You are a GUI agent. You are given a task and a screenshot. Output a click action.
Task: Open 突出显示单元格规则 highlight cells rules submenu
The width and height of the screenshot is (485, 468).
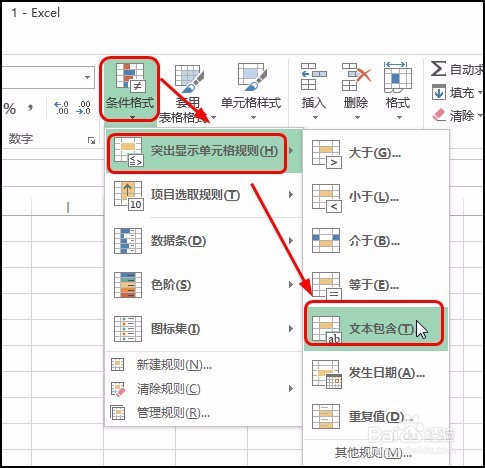click(204, 151)
